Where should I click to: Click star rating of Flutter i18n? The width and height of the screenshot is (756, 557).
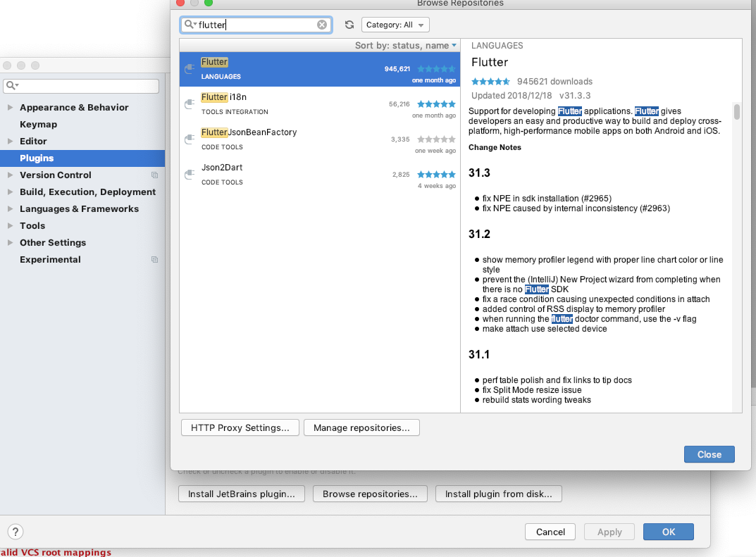(436, 104)
